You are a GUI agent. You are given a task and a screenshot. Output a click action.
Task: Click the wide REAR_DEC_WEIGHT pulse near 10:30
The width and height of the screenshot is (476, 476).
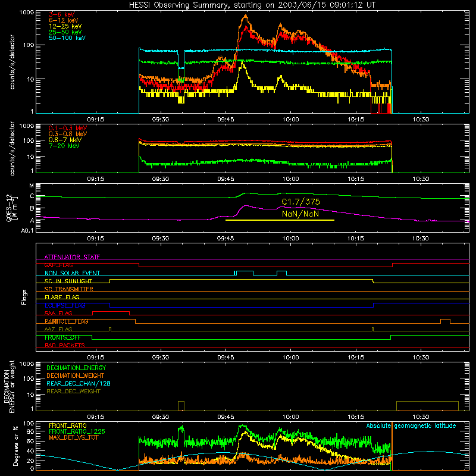(427, 406)
